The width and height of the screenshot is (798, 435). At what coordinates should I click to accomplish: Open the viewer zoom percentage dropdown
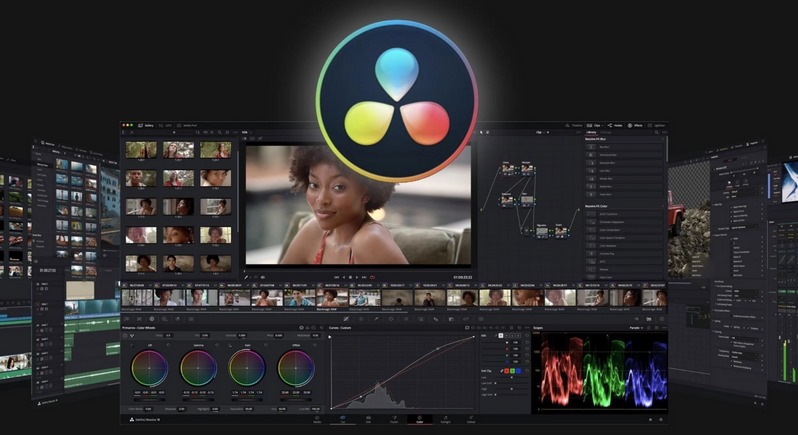248,132
